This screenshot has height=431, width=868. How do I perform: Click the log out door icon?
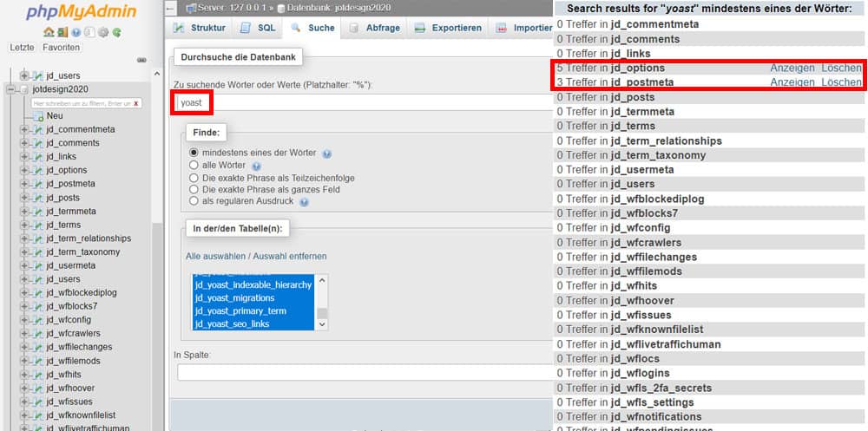pos(62,33)
